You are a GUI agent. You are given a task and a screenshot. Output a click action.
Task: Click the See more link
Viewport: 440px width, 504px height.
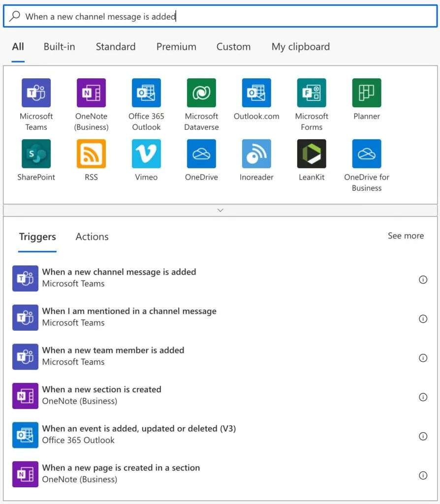pos(406,236)
